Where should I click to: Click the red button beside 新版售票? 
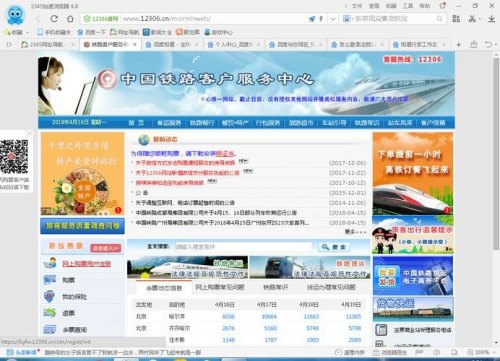coord(106,248)
